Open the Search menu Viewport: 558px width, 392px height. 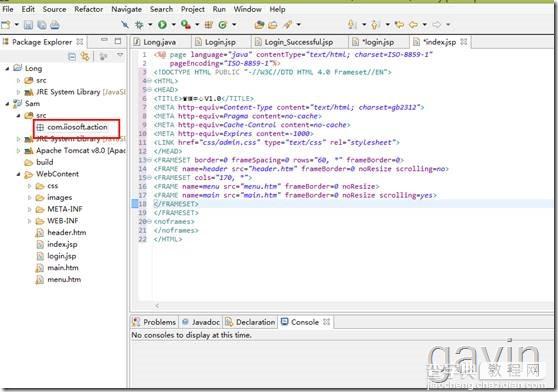point(161,9)
